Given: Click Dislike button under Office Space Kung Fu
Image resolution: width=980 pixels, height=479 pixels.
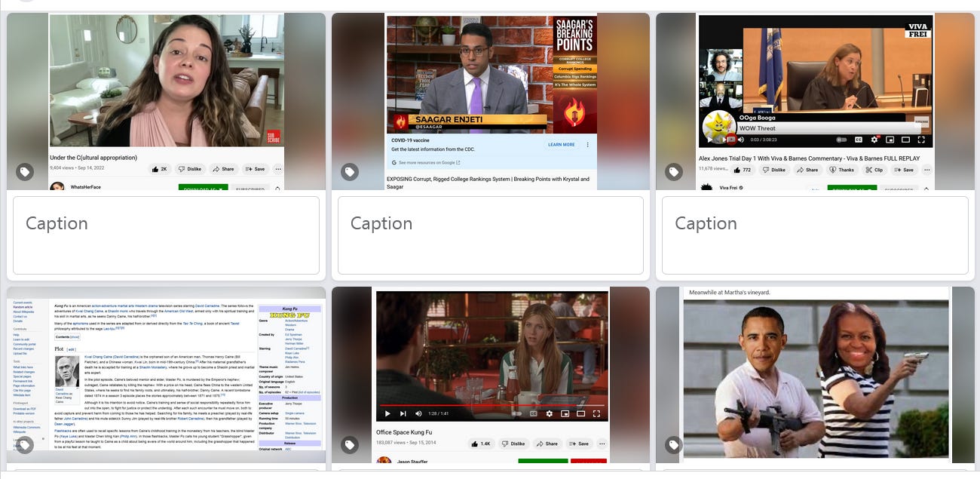Looking at the screenshot, I should tap(513, 444).
